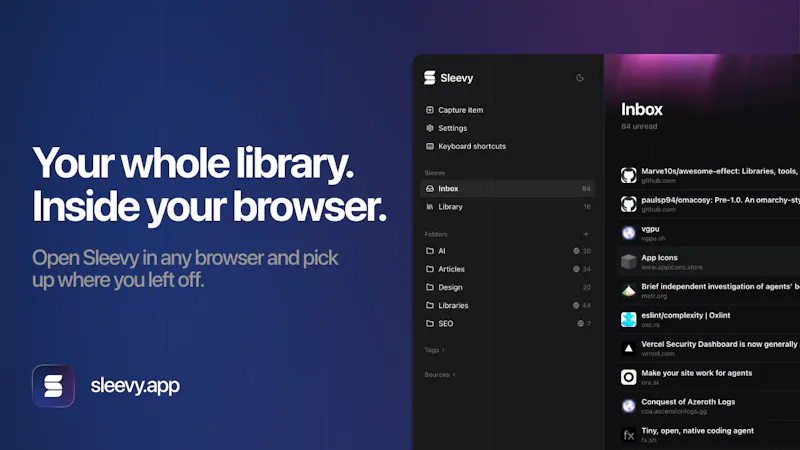This screenshot has height=450, width=800.
Task: Click the App Icons cube favicon
Action: click(629, 262)
